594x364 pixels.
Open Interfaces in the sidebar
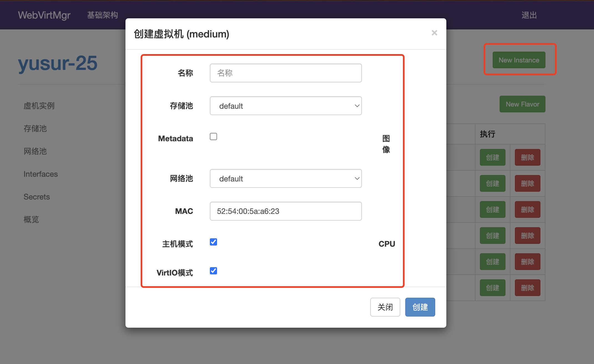(x=41, y=174)
